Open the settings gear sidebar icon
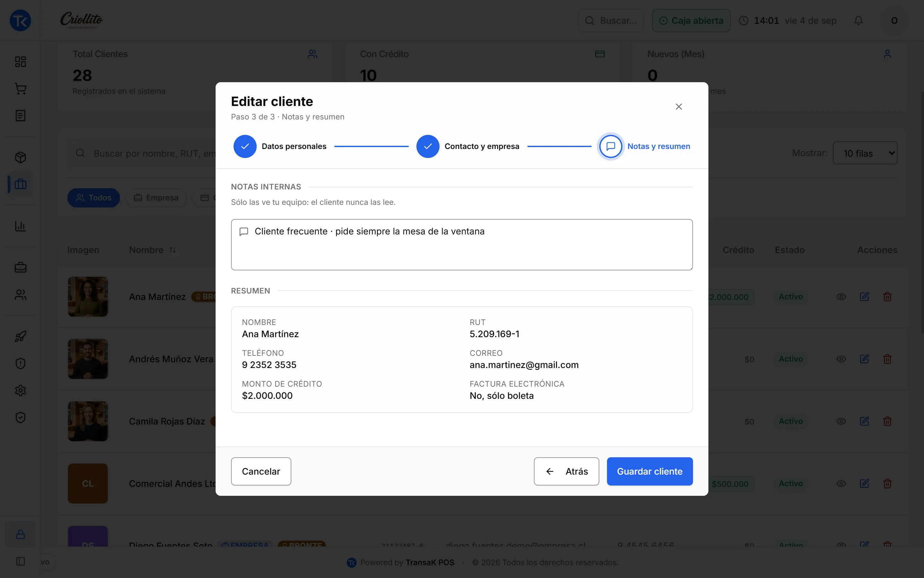924x578 pixels. pyautogui.click(x=20, y=390)
